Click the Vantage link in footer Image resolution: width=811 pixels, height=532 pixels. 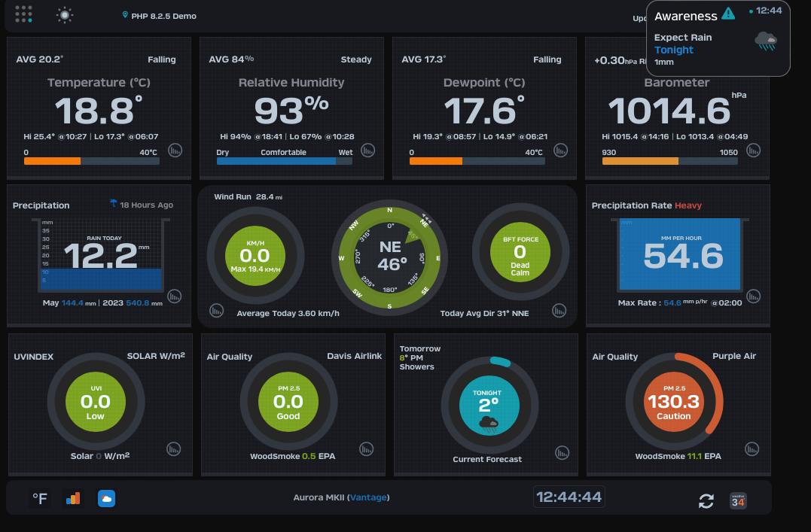point(369,497)
